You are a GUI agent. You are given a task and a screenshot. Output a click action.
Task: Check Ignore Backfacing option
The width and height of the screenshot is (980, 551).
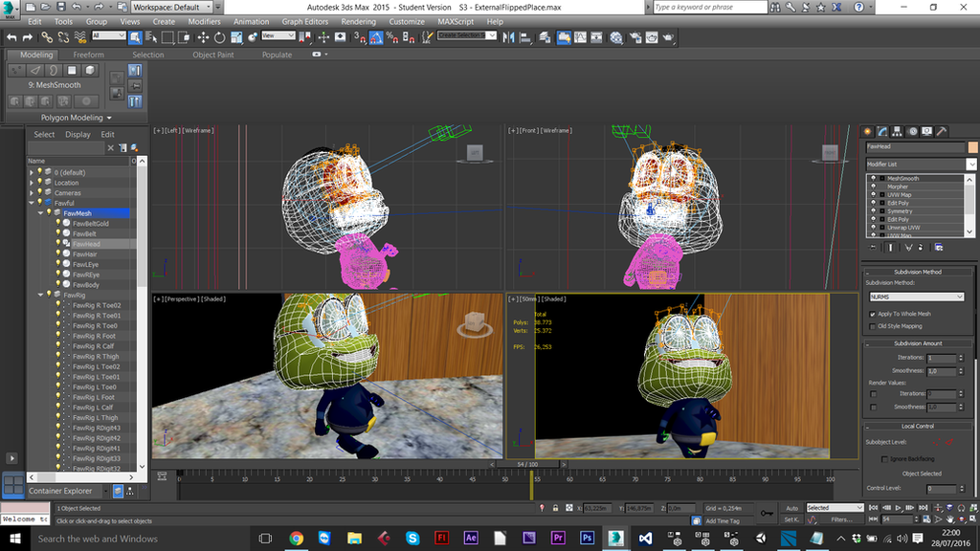884,459
